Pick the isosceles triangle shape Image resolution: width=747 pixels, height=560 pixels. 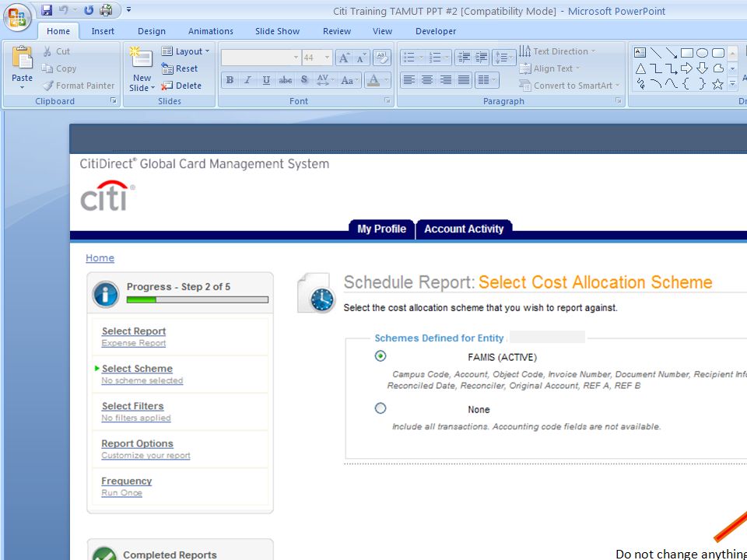pyautogui.click(x=640, y=68)
